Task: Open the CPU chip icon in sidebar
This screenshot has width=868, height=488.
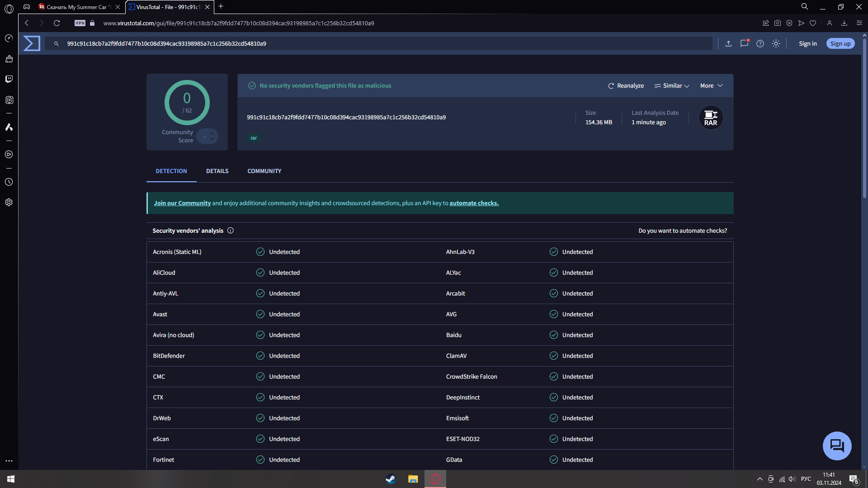Action: coord(9,100)
